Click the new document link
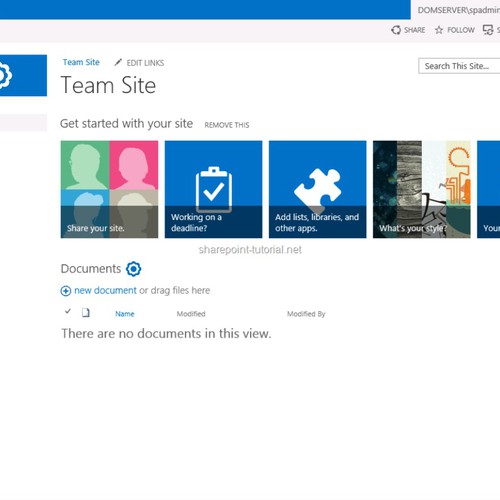Screen dimensions: 500x500 click(x=105, y=290)
